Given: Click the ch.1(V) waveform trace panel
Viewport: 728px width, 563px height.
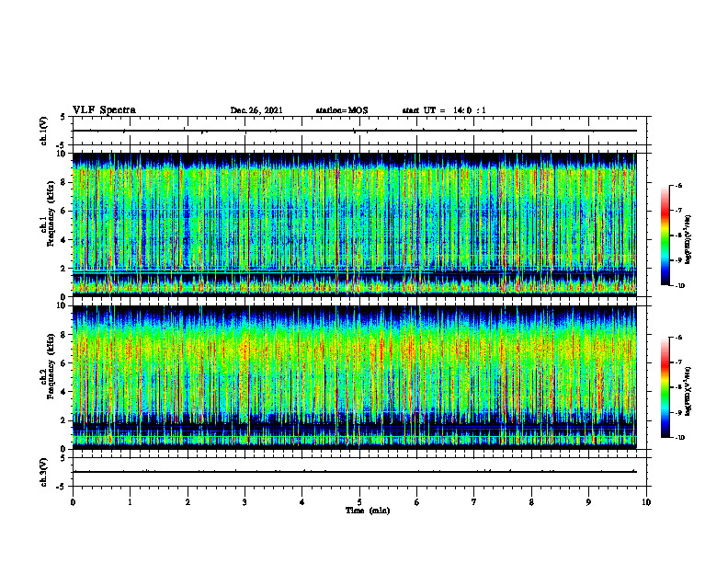Looking at the screenshot, I should [x=359, y=131].
